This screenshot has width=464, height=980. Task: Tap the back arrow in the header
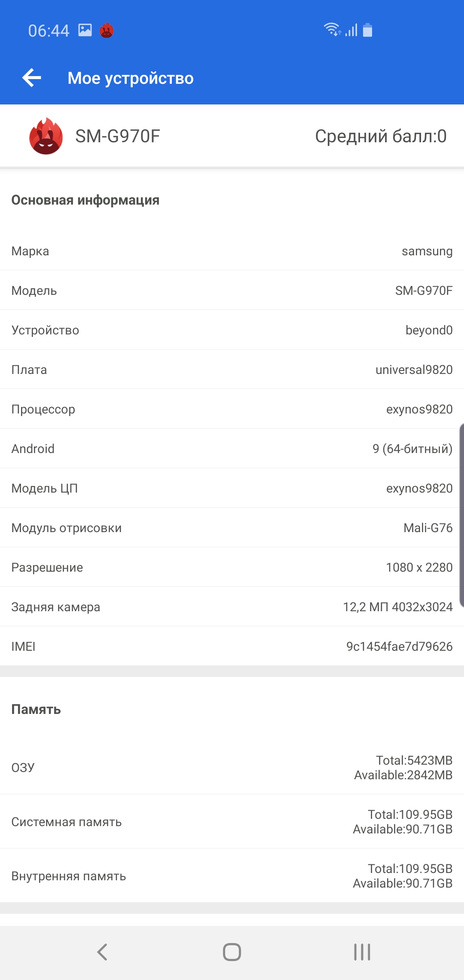[x=32, y=78]
